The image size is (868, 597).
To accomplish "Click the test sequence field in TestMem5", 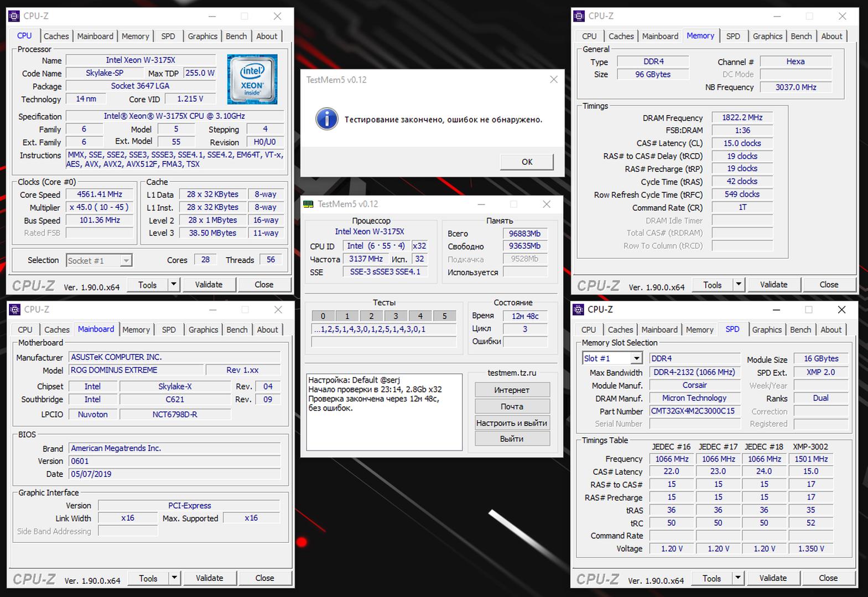I will coord(384,329).
